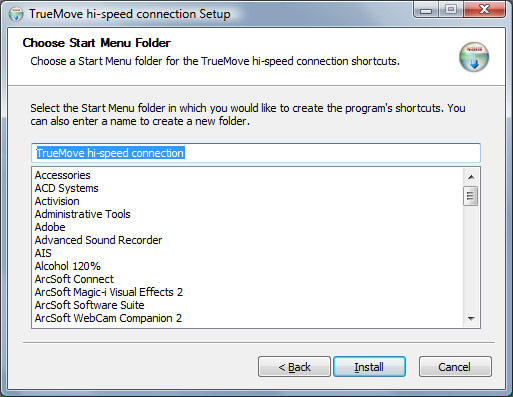This screenshot has width=513, height=397.
Task: Pick the Adobe folder
Action: 50,227
